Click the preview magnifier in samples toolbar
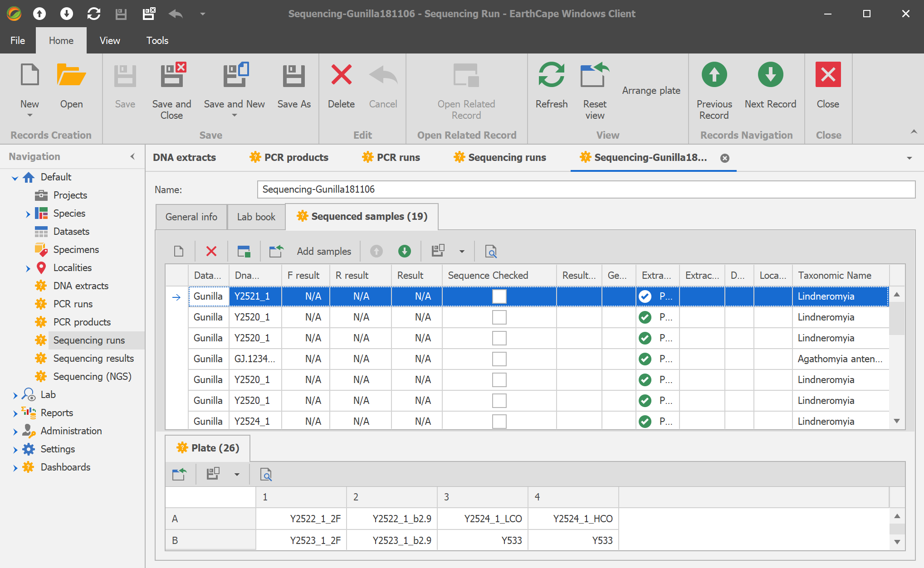 pyautogui.click(x=491, y=251)
